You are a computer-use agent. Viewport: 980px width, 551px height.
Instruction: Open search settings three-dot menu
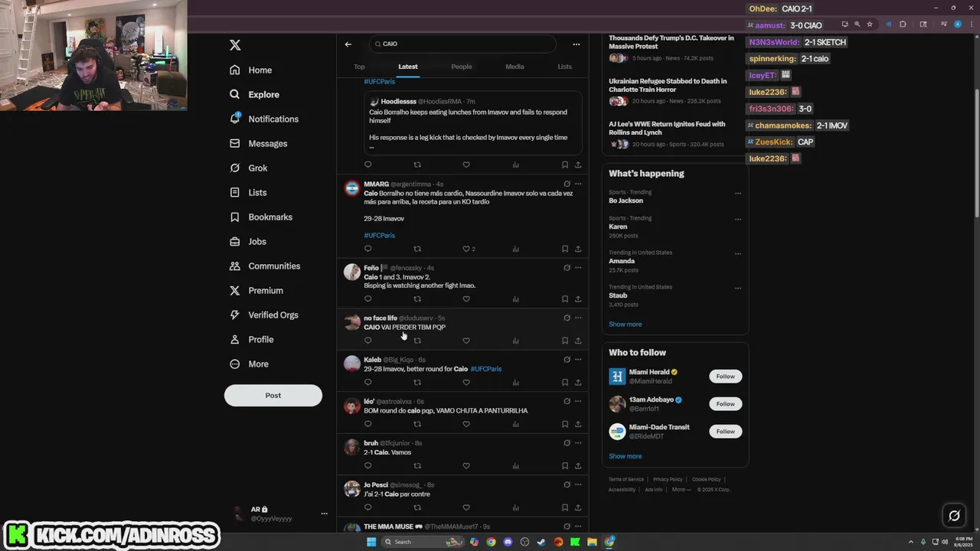(577, 44)
